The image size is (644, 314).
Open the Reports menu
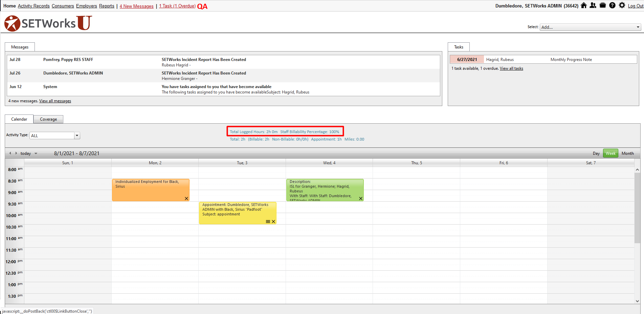coord(107,6)
